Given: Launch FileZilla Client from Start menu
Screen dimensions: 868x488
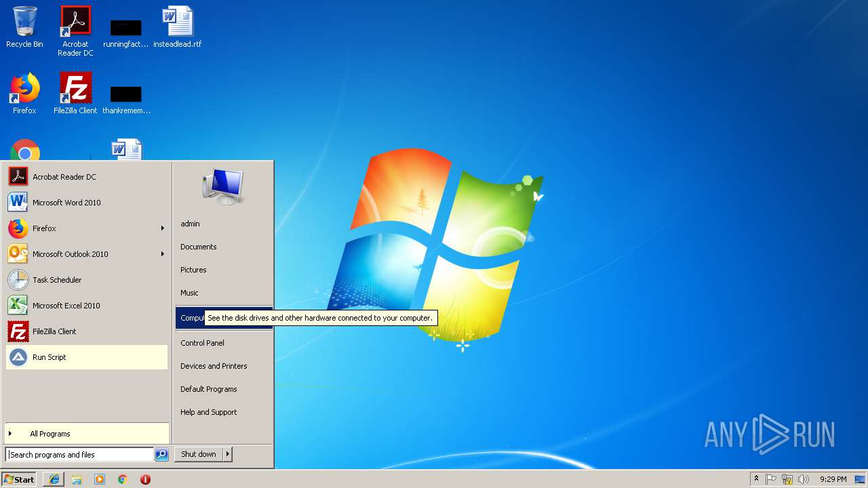Looking at the screenshot, I should (x=86, y=331).
